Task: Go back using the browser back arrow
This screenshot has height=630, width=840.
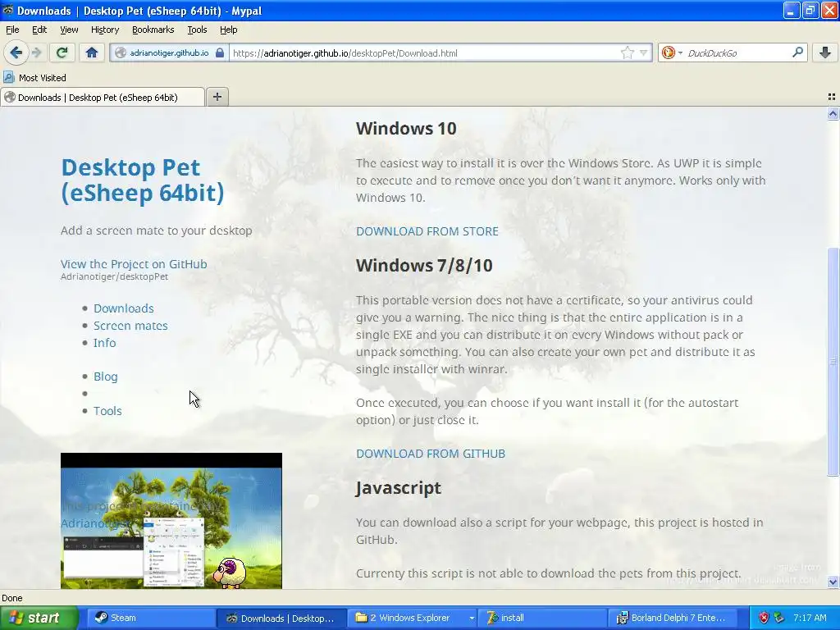Action: 16,52
